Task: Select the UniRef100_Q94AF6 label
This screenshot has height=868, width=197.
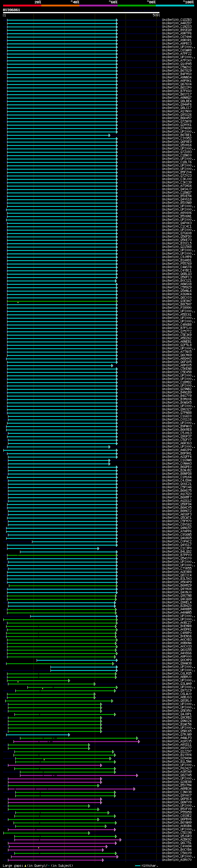Action: point(177,104)
